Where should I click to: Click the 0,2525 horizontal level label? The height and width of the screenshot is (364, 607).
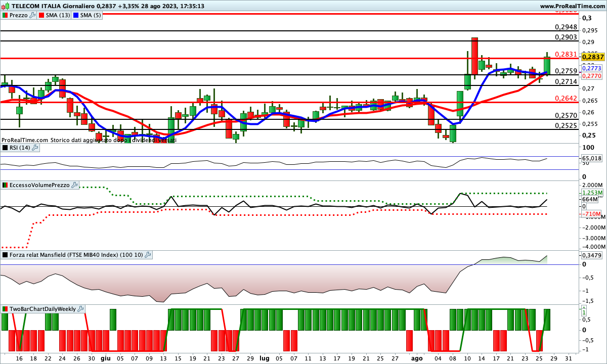pyautogui.click(x=566, y=125)
